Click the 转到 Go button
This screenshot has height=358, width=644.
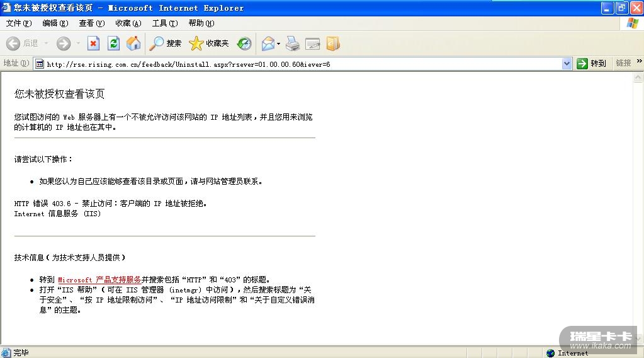click(x=591, y=64)
